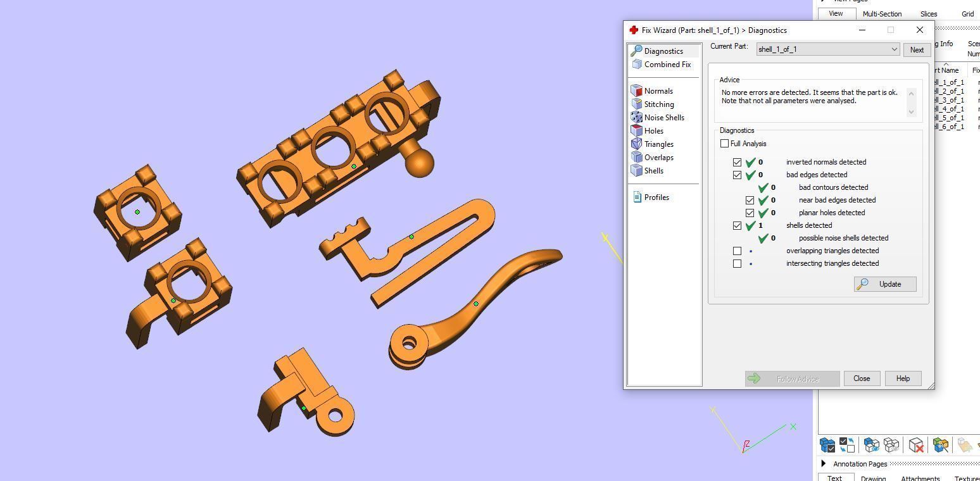Open the Profiles page

pos(651,197)
